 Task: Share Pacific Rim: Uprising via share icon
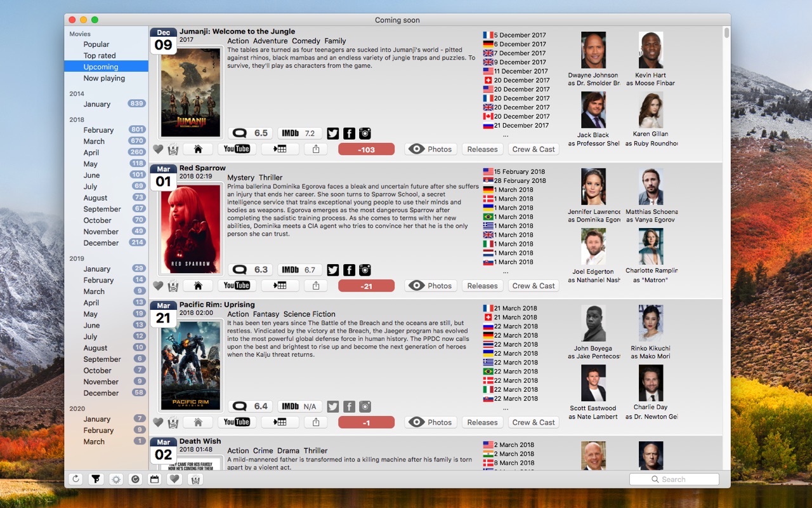(x=316, y=422)
